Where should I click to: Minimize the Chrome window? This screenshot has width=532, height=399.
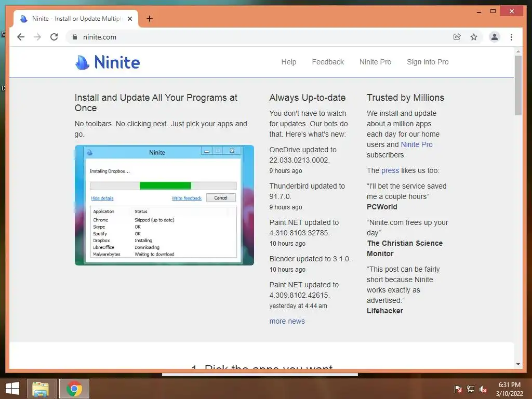coord(478,11)
